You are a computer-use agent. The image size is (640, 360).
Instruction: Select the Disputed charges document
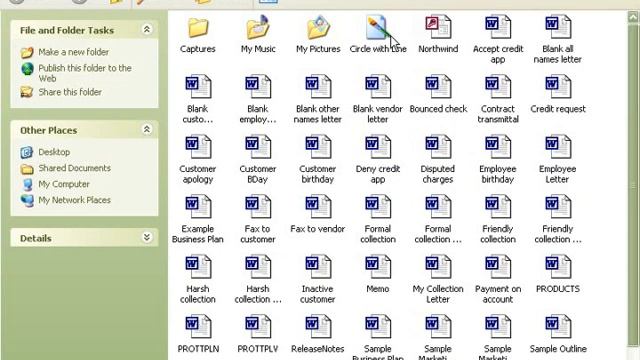point(438,147)
